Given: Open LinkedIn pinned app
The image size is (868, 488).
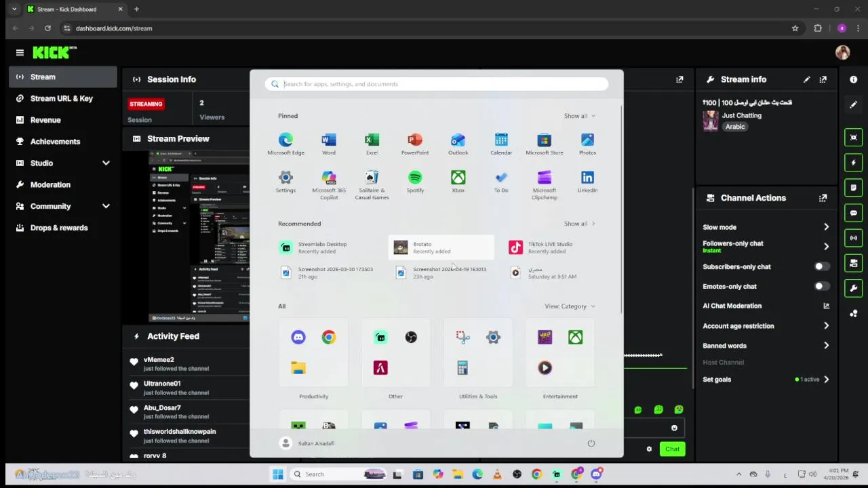Looking at the screenshot, I should (x=587, y=182).
